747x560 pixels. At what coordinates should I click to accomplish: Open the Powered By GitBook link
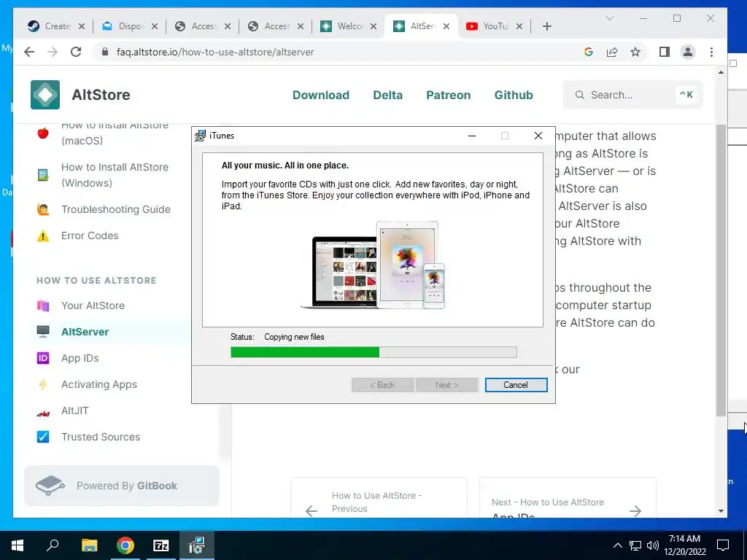122,486
